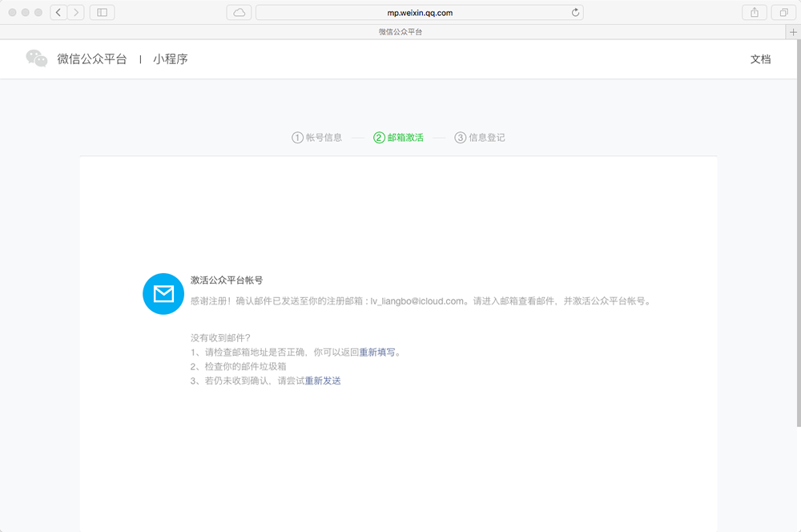This screenshot has width=801, height=532.
Task: Reload page using the address bar refresh icon
Action: coord(575,12)
